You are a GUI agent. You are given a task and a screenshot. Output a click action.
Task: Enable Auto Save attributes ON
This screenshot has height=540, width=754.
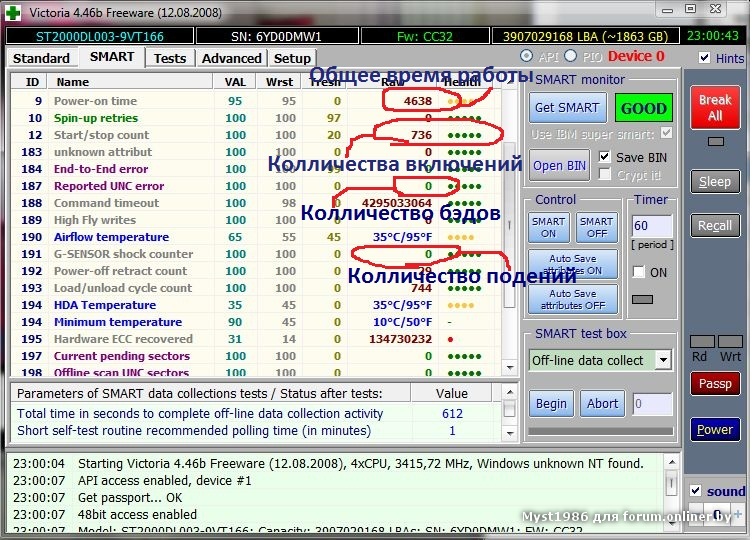click(x=573, y=264)
